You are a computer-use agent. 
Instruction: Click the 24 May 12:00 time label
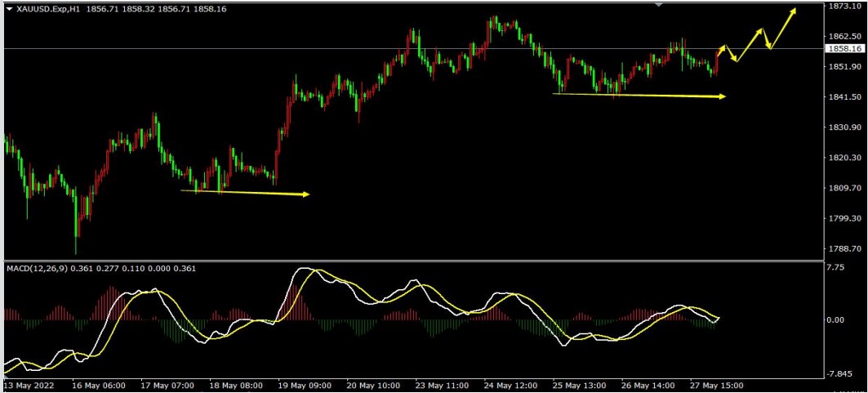click(x=510, y=386)
